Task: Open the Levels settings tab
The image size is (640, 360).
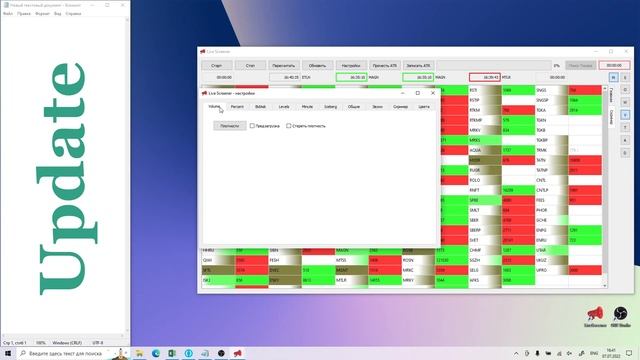Action: (x=284, y=107)
